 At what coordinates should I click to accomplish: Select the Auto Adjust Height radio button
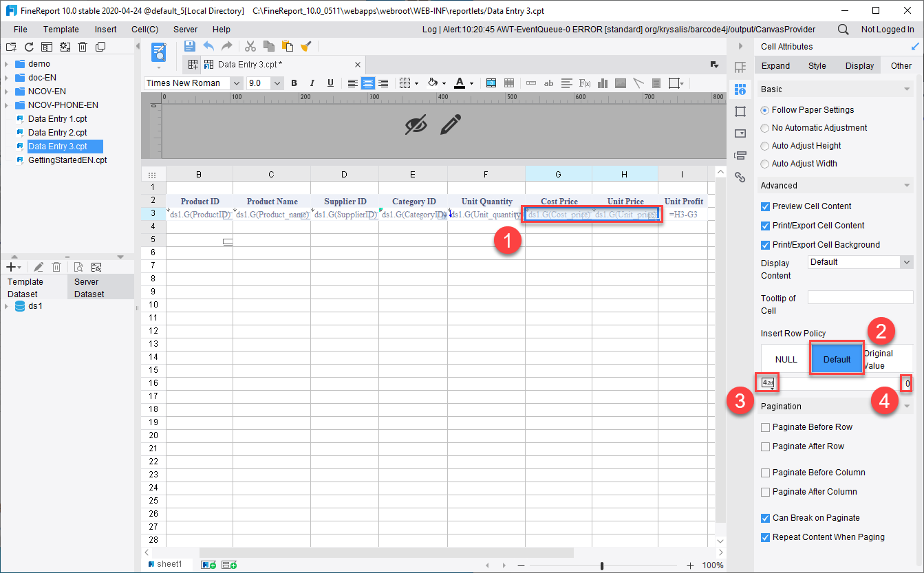coord(764,145)
